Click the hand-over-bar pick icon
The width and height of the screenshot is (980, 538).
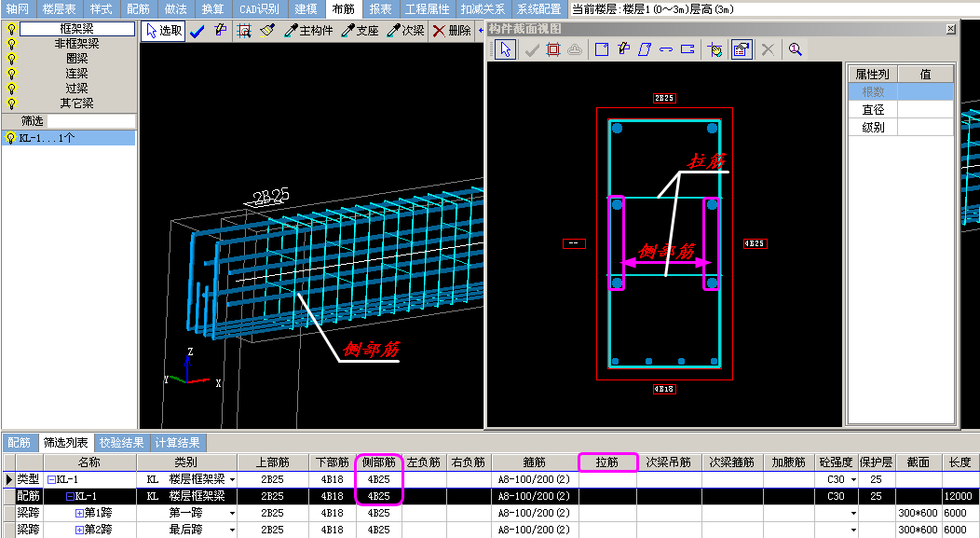click(715, 49)
